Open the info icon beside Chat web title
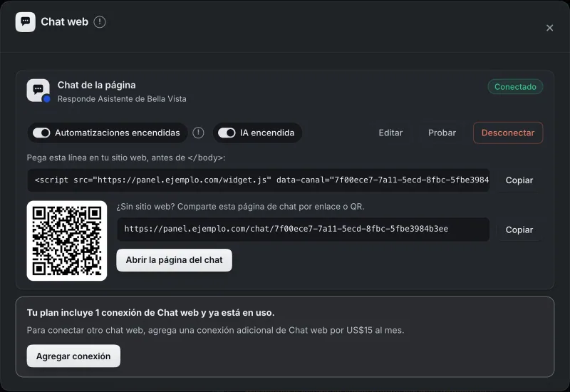The width and height of the screenshot is (570, 392). pos(100,22)
